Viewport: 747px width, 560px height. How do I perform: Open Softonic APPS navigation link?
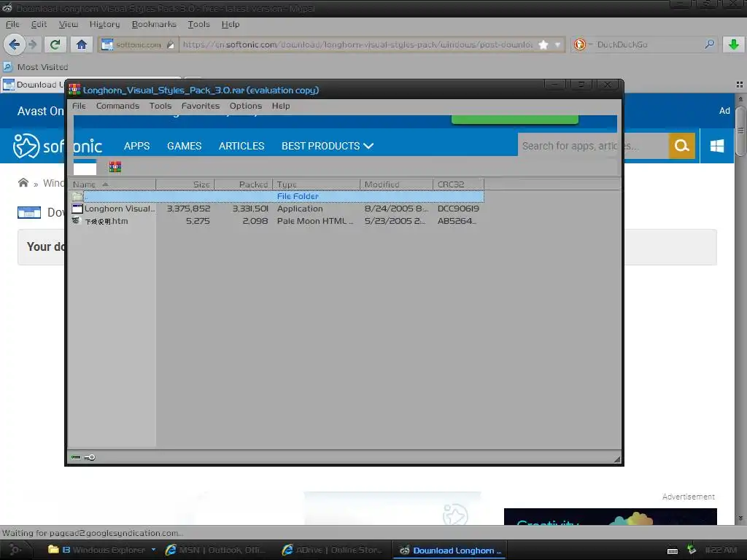click(x=136, y=146)
